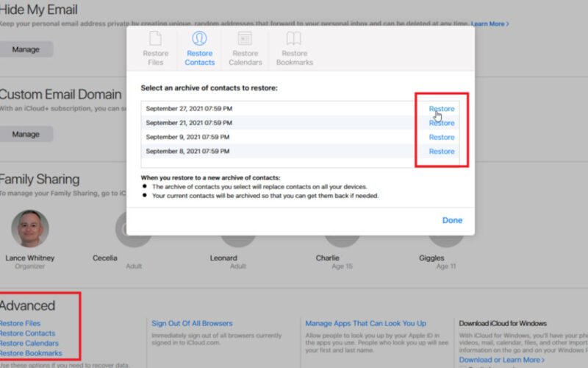Open Restore Files link under Advanced
Viewport: 588px width, 368px height.
click(x=20, y=323)
